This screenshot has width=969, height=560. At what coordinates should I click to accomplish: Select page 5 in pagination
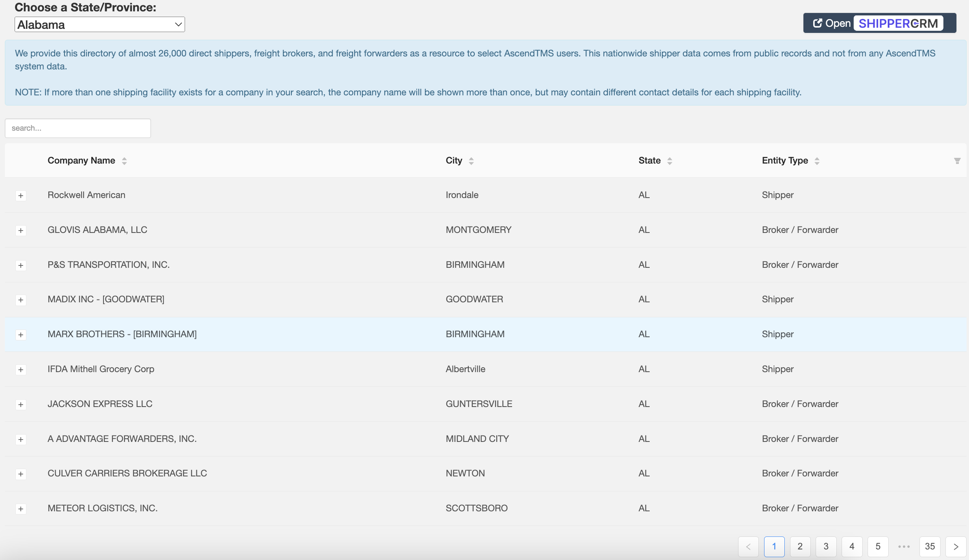[878, 547]
